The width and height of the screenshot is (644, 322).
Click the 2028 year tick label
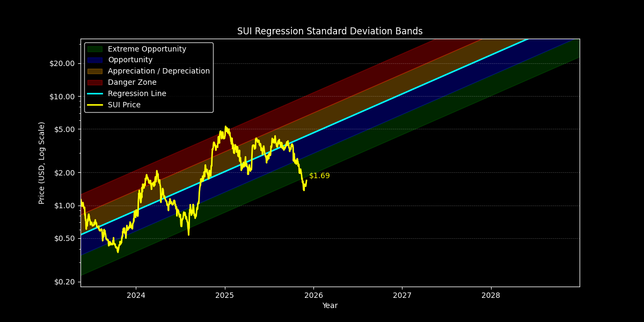click(x=491, y=295)
